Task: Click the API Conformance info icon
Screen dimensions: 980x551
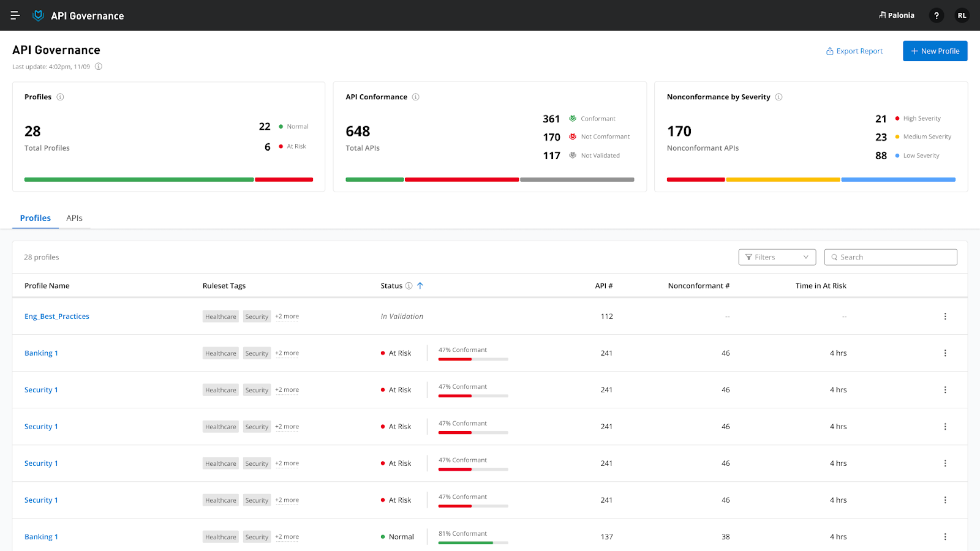Action: (x=416, y=97)
